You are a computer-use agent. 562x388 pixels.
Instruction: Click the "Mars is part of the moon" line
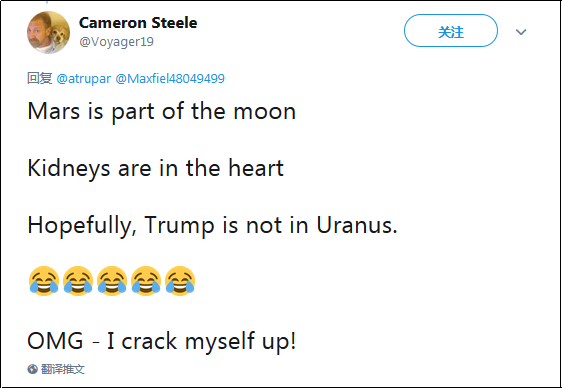(x=162, y=112)
